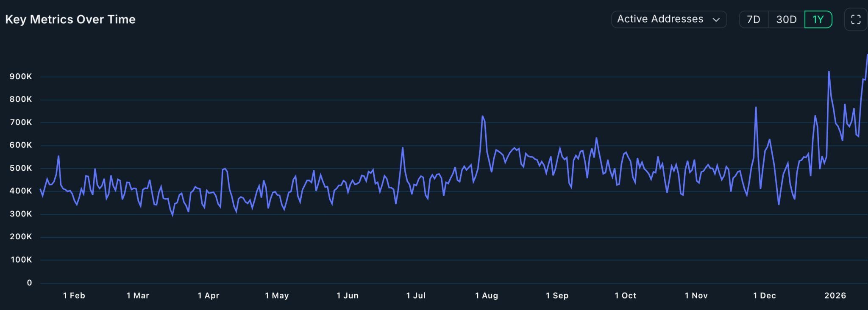Switch to the 7D time range
The width and height of the screenshot is (868, 310).
[x=753, y=19]
